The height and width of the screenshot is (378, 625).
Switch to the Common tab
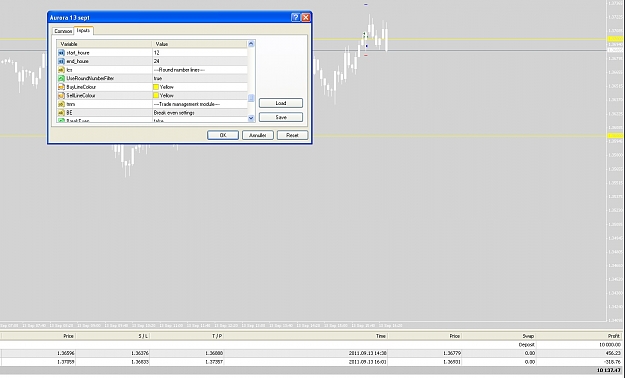coord(63,31)
